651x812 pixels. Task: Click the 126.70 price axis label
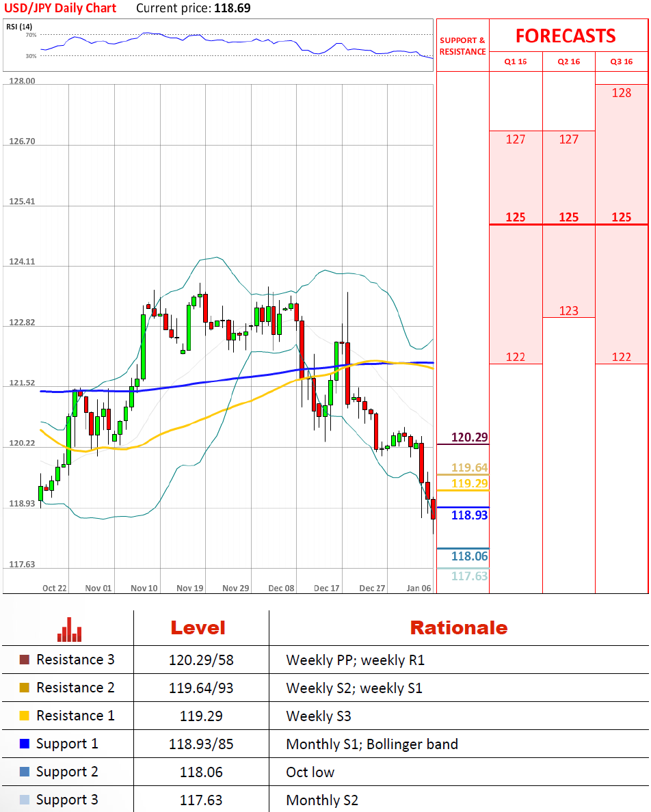(23, 141)
